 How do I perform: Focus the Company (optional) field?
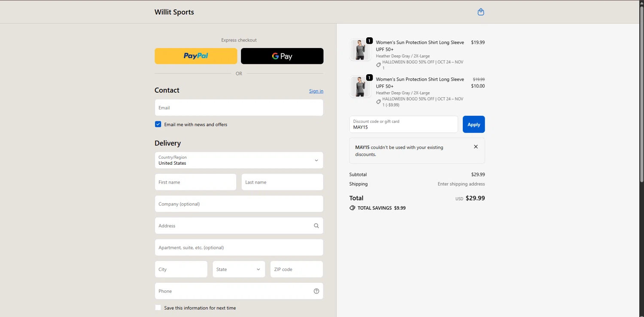(239, 204)
